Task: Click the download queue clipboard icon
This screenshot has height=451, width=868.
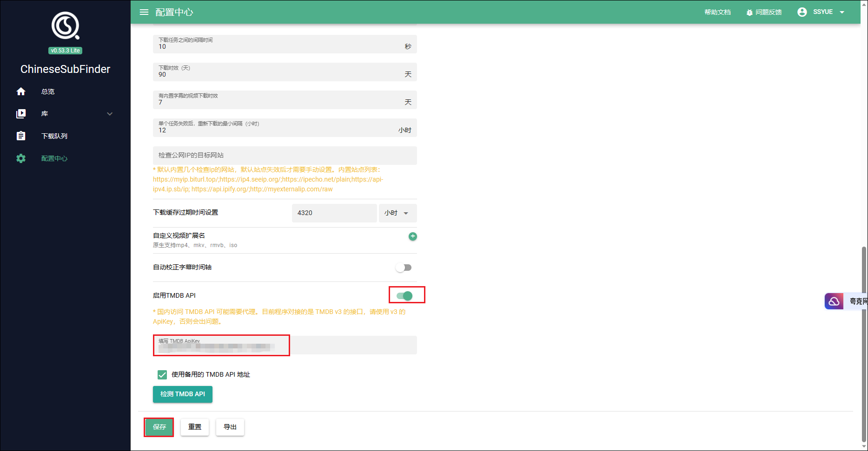Action: pyautogui.click(x=21, y=136)
